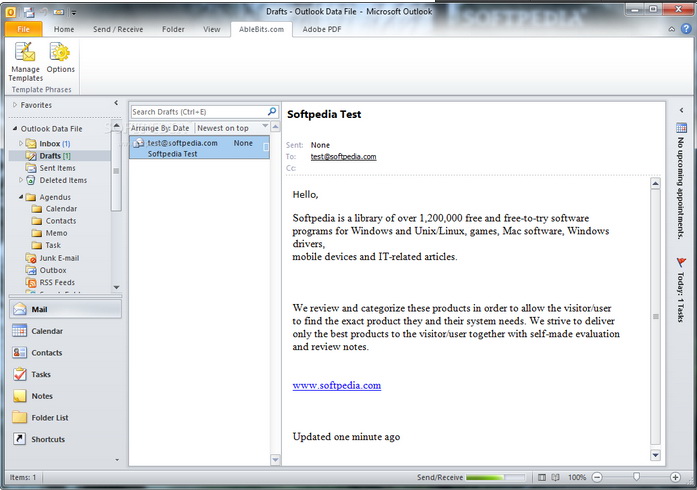This screenshot has height=490, width=697.
Task: Open the Sent Items folder
Action: (x=50, y=168)
